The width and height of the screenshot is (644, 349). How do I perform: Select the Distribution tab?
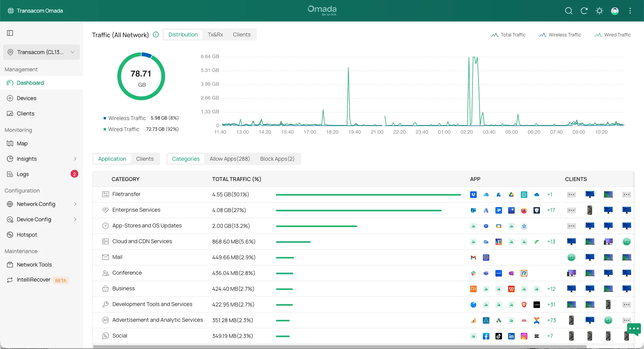(183, 35)
